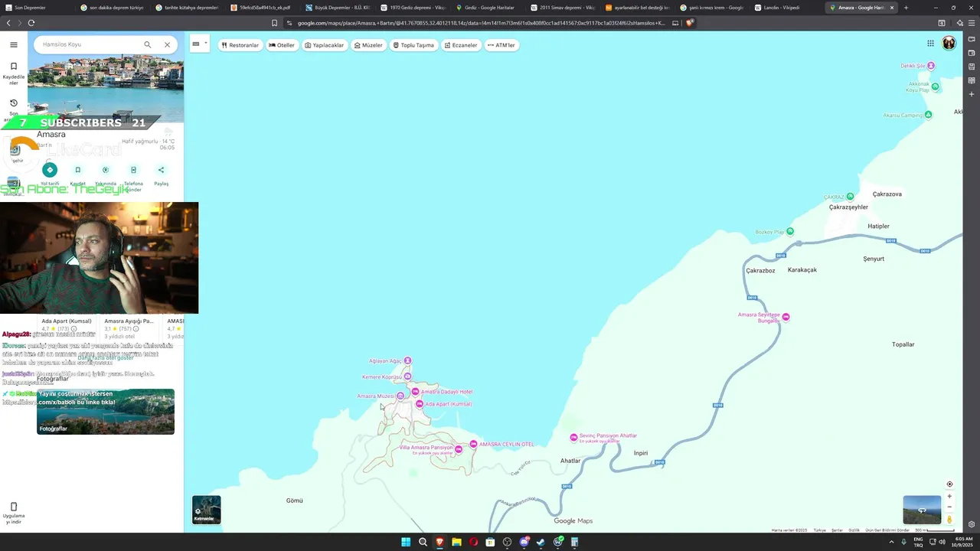980x551 pixels.
Task: Reload the page
Action: point(31,23)
